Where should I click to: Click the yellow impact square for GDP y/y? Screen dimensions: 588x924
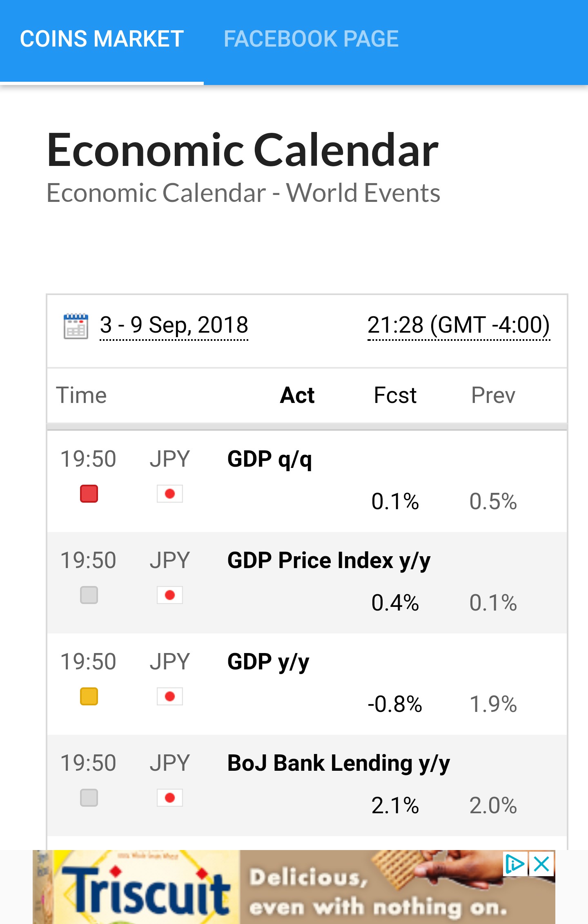[x=89, y=696]
